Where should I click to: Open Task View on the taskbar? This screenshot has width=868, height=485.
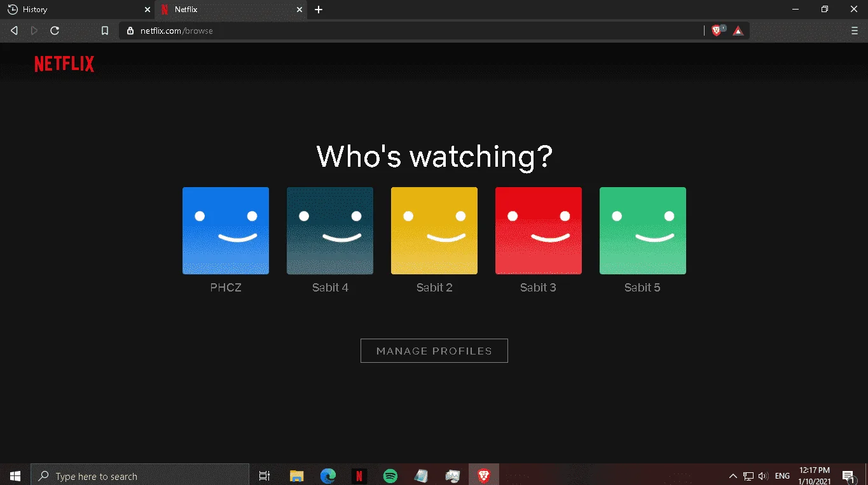click(x=265, y=476)
